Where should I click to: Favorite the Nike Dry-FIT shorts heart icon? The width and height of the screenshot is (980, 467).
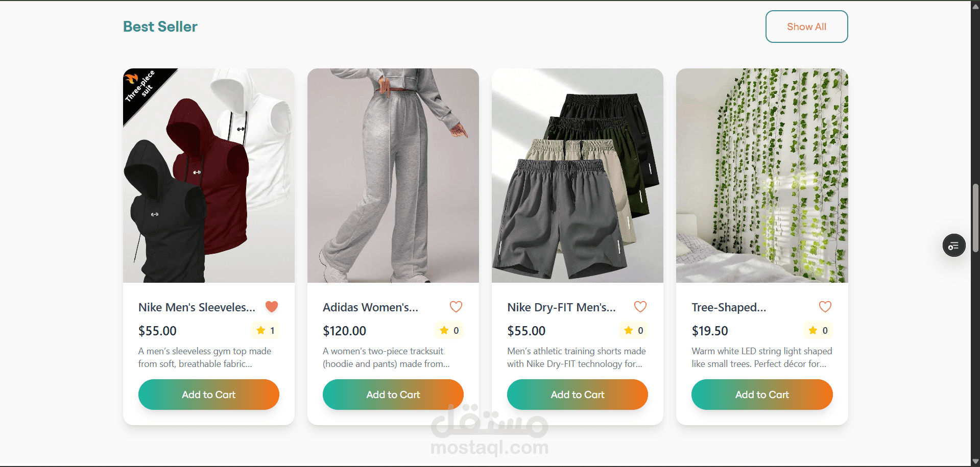[640, 307]
